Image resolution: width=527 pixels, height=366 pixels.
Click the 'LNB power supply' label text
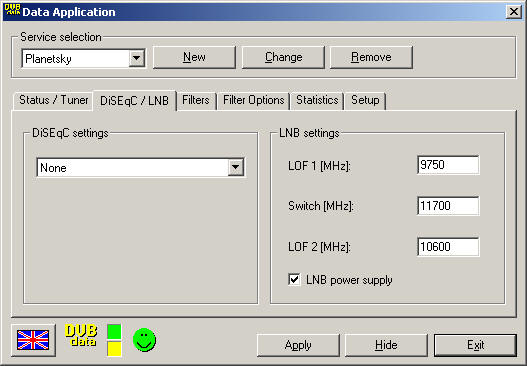pos(349,280)
